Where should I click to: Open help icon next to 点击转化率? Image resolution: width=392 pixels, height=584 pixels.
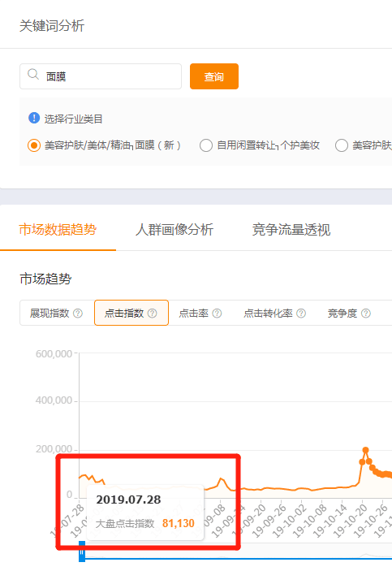(301, 314)
